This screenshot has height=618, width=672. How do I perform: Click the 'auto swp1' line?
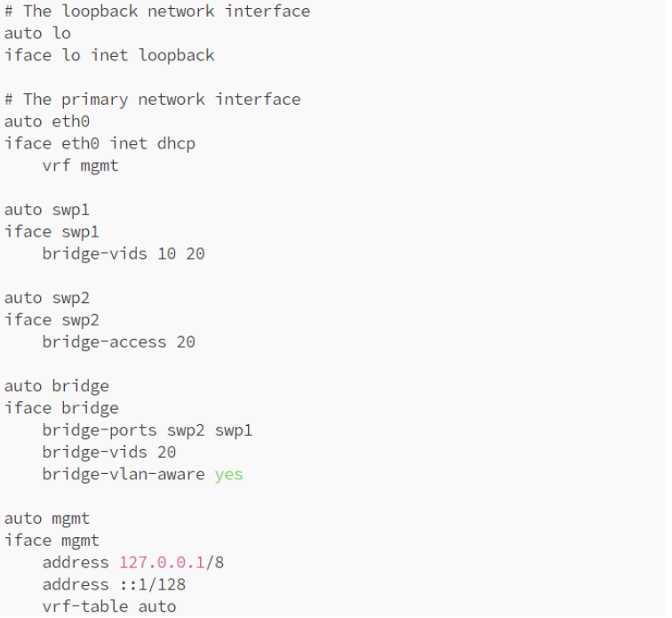47,210
